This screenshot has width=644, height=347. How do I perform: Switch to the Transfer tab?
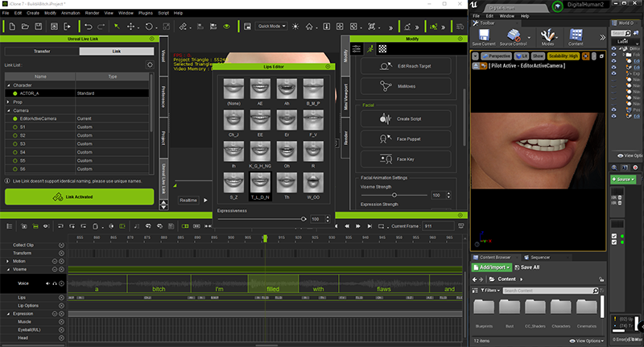pos(42,51)
